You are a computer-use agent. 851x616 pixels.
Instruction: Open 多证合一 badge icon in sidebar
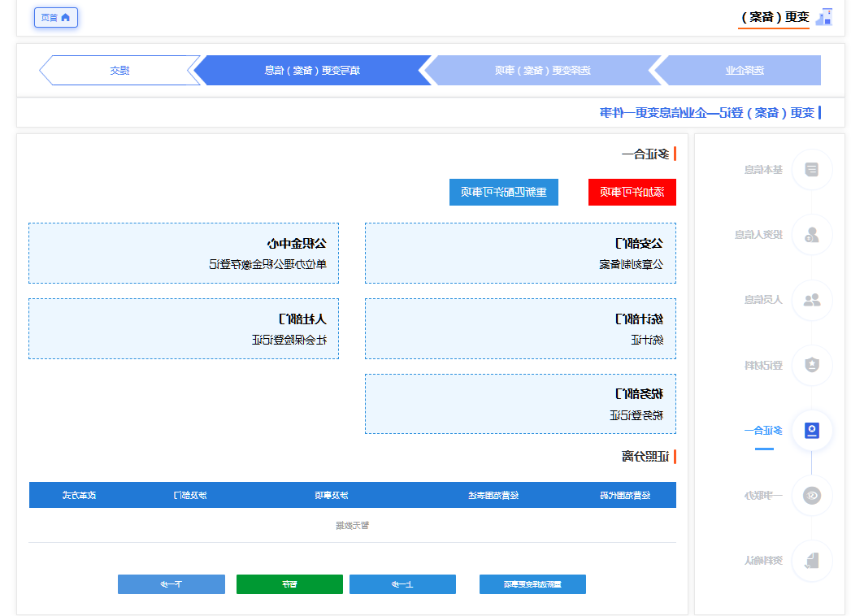click(811, 431)
